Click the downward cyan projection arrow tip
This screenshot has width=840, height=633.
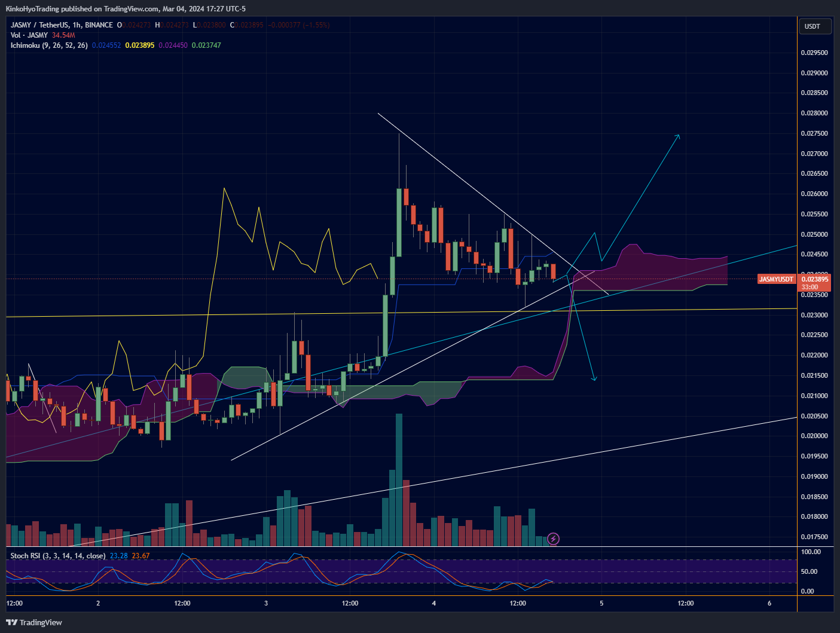click(594, 378)
